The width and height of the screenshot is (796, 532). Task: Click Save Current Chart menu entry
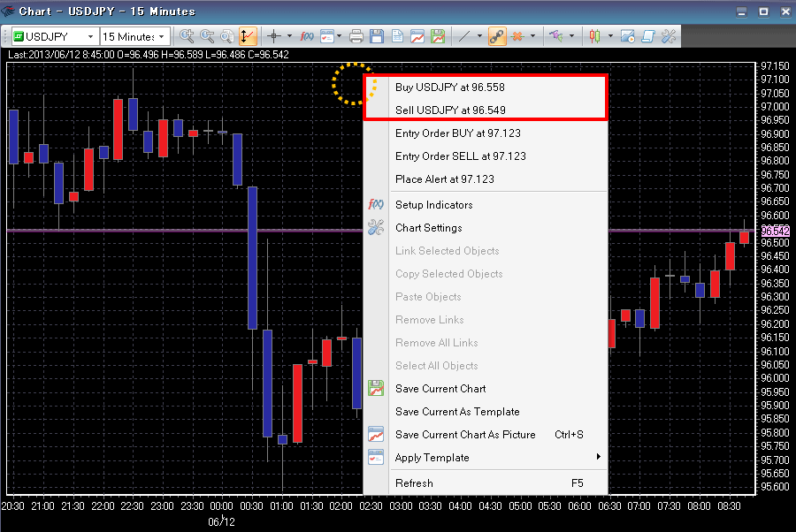[x=486, y=389]
